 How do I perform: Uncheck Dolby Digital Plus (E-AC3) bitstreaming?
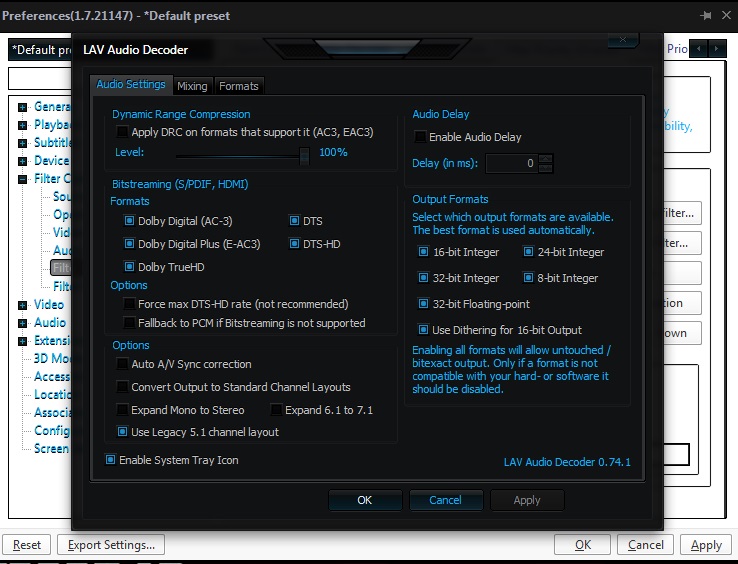[x=129, y=244]
